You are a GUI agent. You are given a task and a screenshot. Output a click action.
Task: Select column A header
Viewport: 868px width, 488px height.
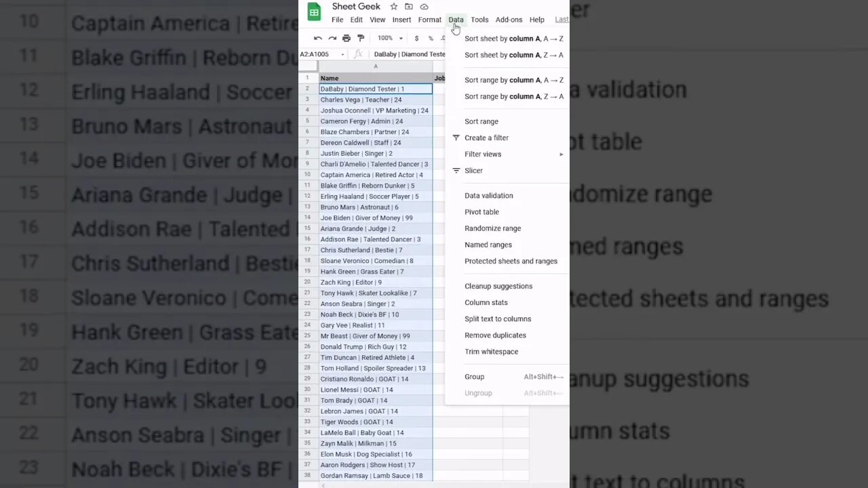[376, 66]
